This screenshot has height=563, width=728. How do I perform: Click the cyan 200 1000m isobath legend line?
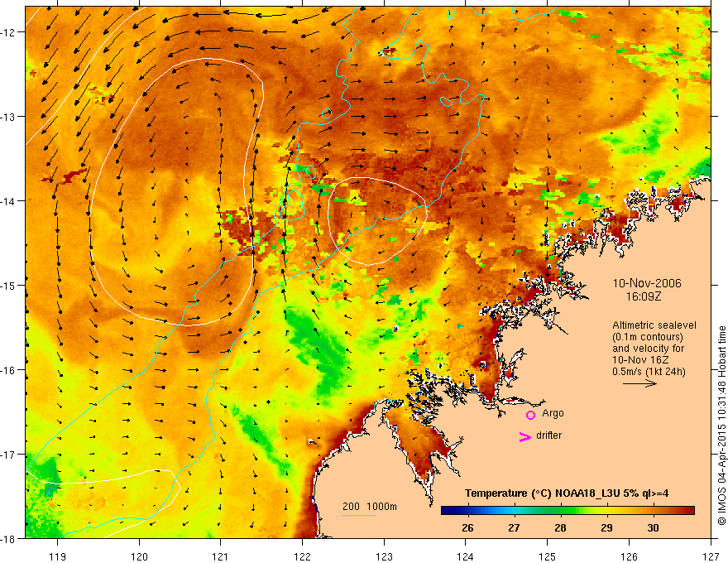click(359, 515)
